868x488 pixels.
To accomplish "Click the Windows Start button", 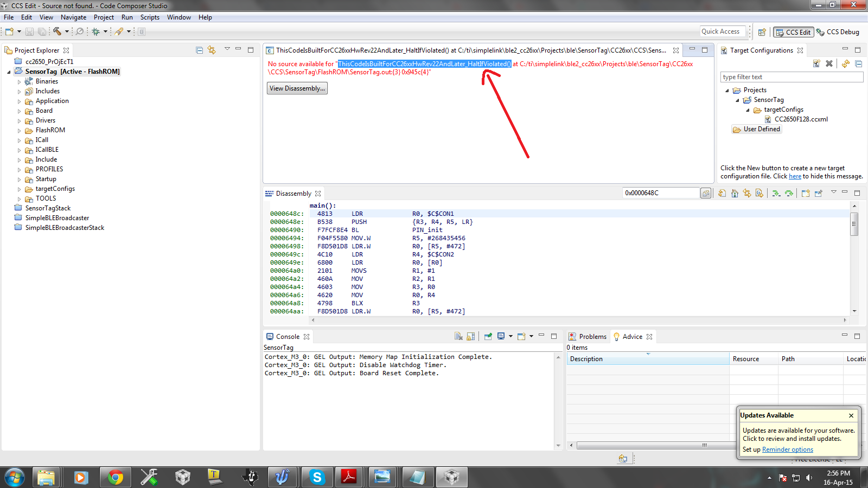I will (x=15, y=477).
